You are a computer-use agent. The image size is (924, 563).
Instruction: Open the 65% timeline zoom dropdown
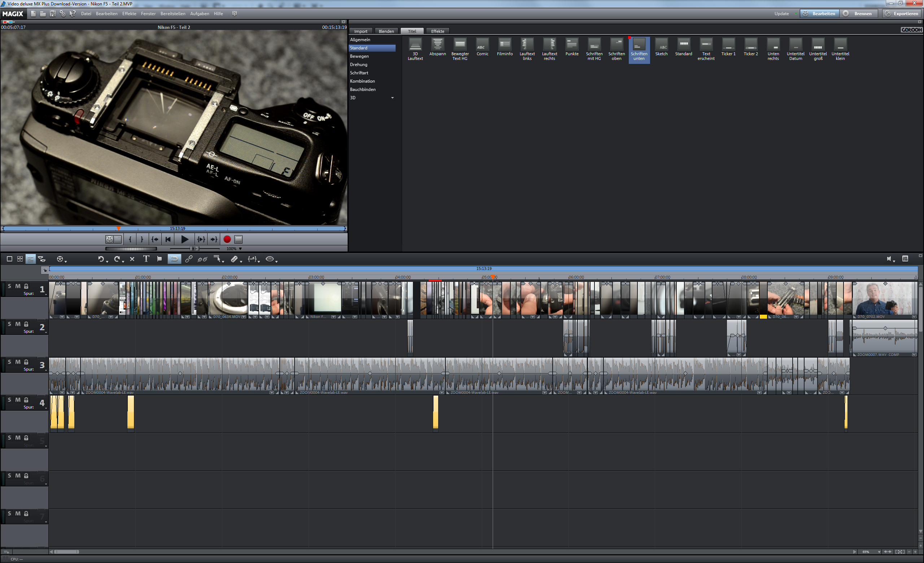pos(879,552)
